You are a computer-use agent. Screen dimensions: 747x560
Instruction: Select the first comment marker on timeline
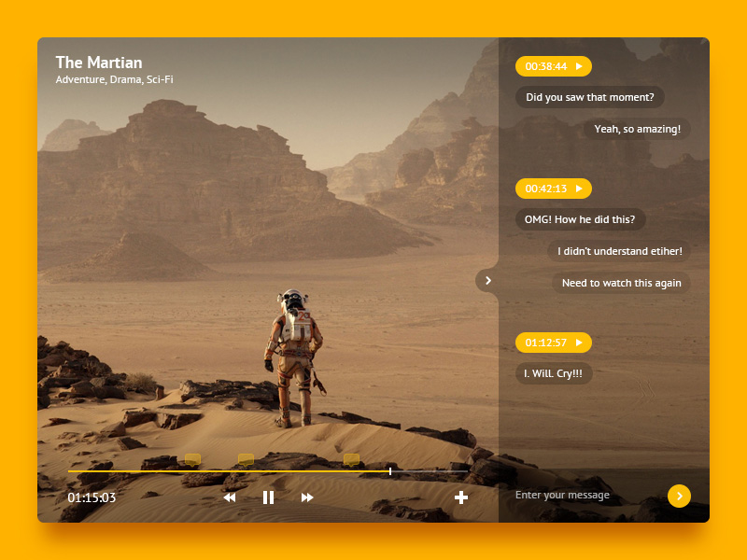(x=192, y=459)
